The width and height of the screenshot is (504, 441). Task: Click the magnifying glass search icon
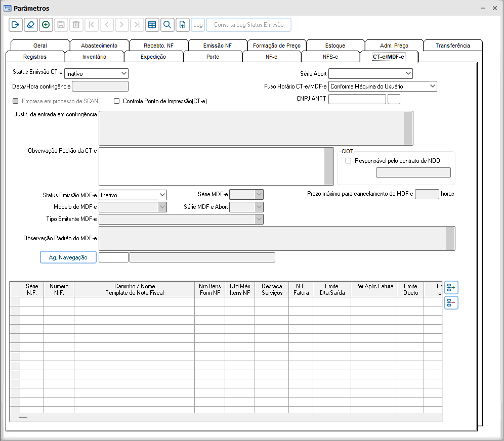coord(167,25)
